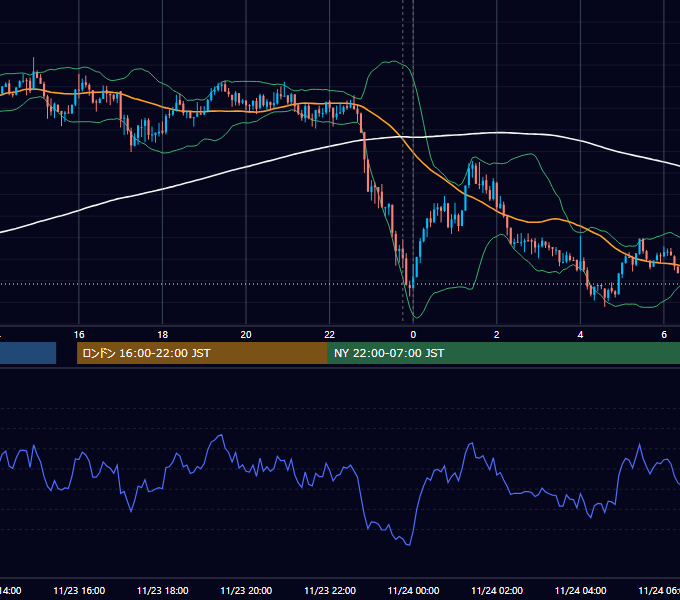Click hour label 16 on price chart axis
The image size is (680, 600).
tap(79, 335)
